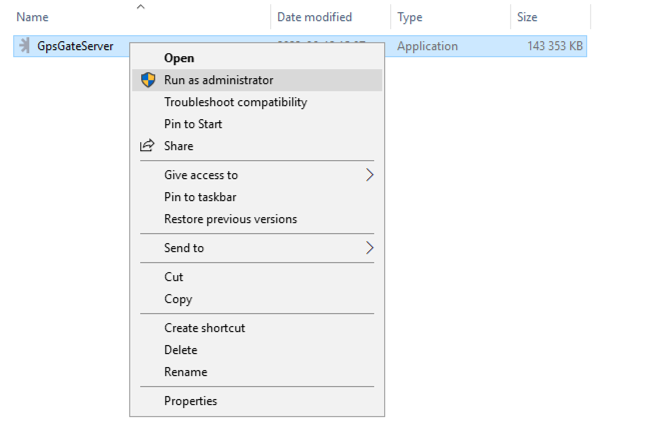Select Rename in the context menu
This screenshot has width=657, height=424.
pyautogui.click(x=257, y=372)
